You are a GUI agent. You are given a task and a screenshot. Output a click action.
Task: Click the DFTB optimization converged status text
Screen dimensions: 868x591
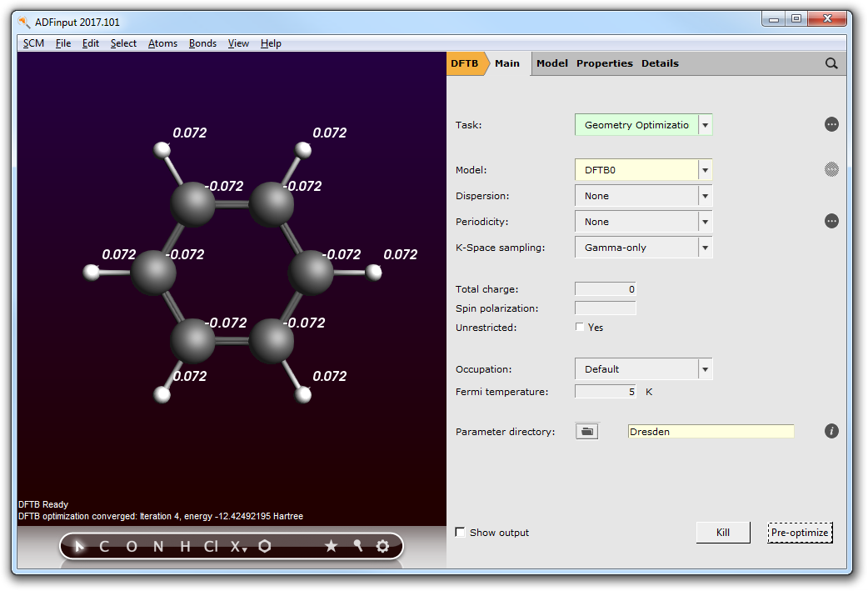click(x=161, y=516)
